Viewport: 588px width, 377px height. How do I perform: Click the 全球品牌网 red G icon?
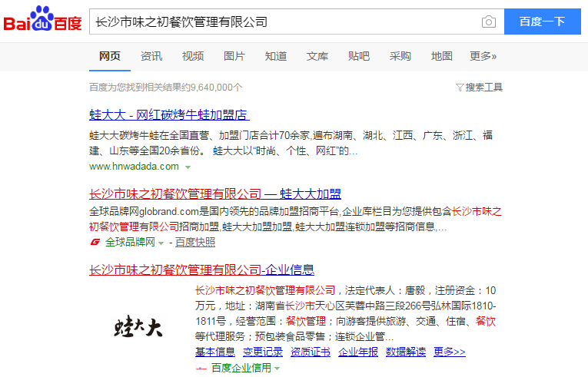(95, 243)
